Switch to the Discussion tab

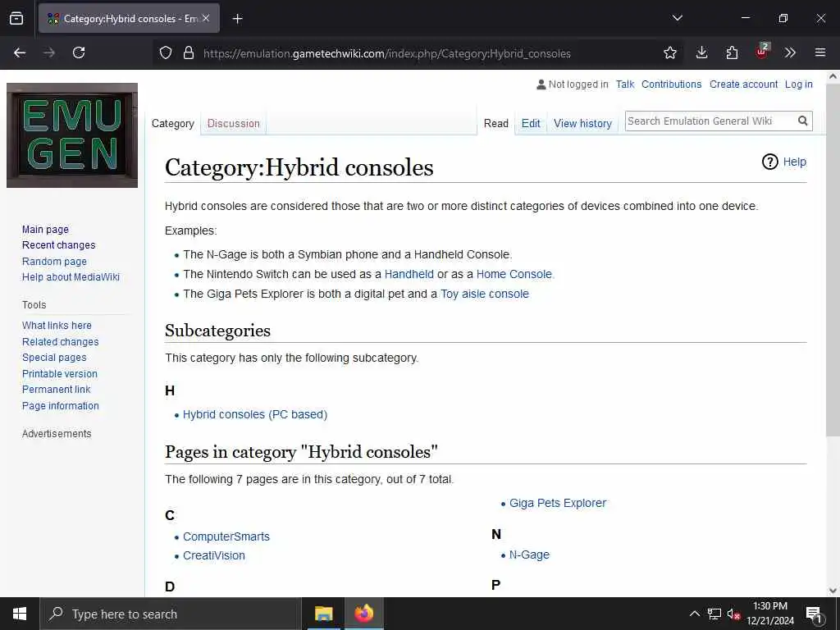click(233, 123)
